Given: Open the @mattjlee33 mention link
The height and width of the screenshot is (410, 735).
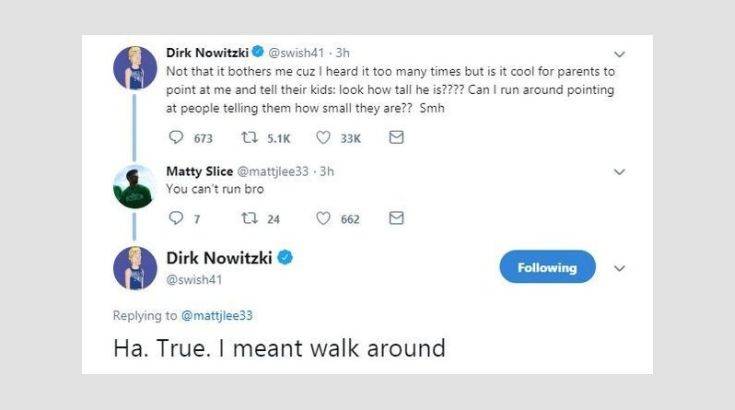Looking at the screenshot, I should [218, 316].
